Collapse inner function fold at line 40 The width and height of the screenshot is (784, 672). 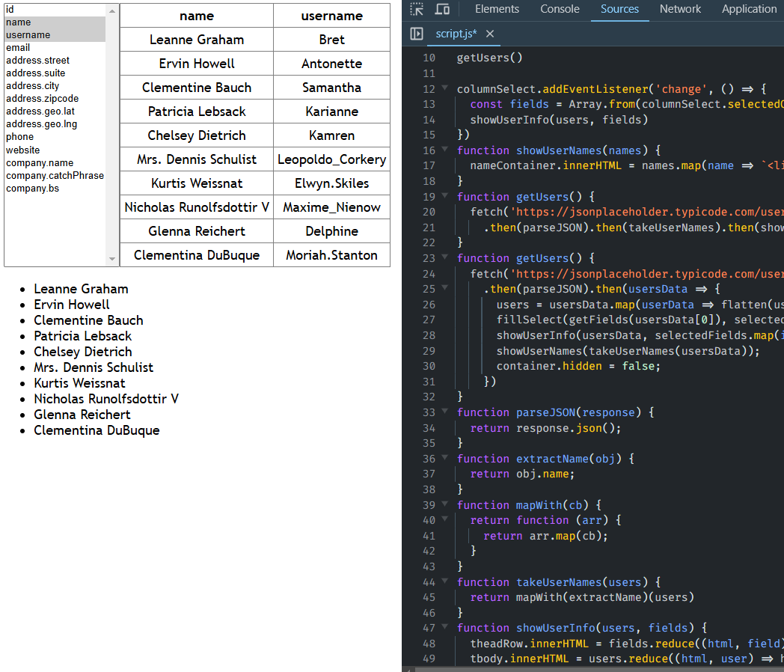(444, 519)
